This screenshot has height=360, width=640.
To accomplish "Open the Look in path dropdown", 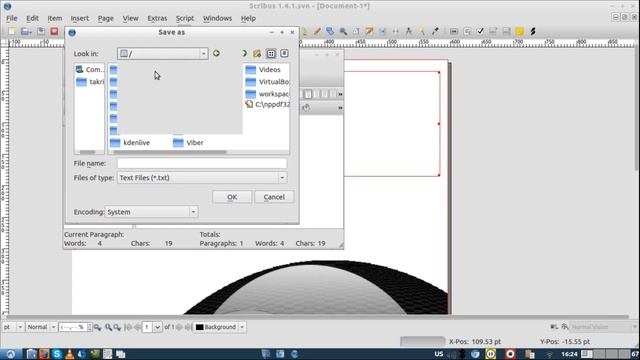I will pos(204,53).
